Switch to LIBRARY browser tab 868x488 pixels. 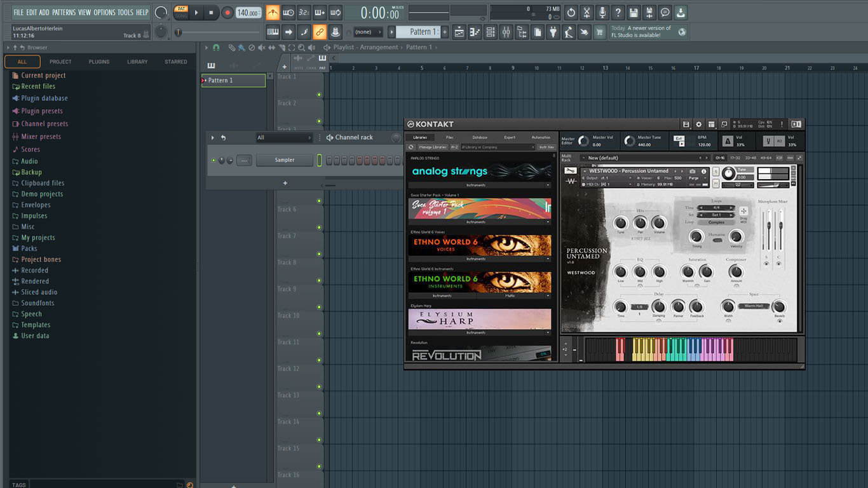[x=137, y=62]
